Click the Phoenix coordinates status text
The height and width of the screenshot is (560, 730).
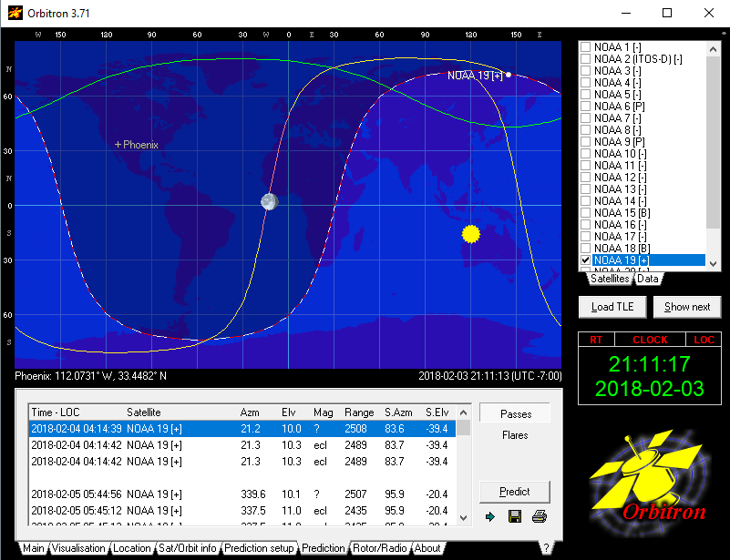tap(91, 376)
